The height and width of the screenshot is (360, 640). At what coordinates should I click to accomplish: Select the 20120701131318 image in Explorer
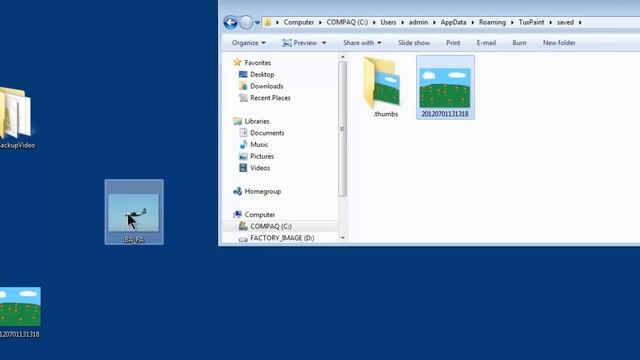(445, 87)
